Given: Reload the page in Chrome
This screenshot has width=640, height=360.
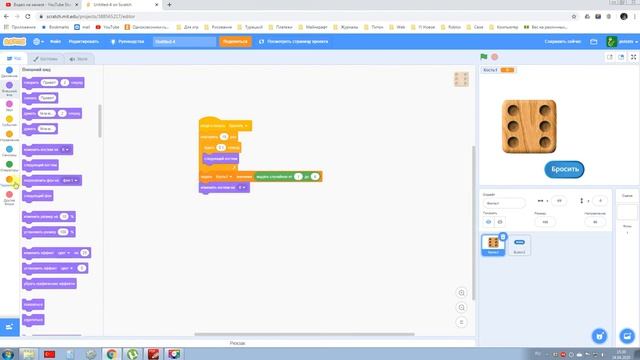Looking at the screenshot, I should tap(28, 16).
